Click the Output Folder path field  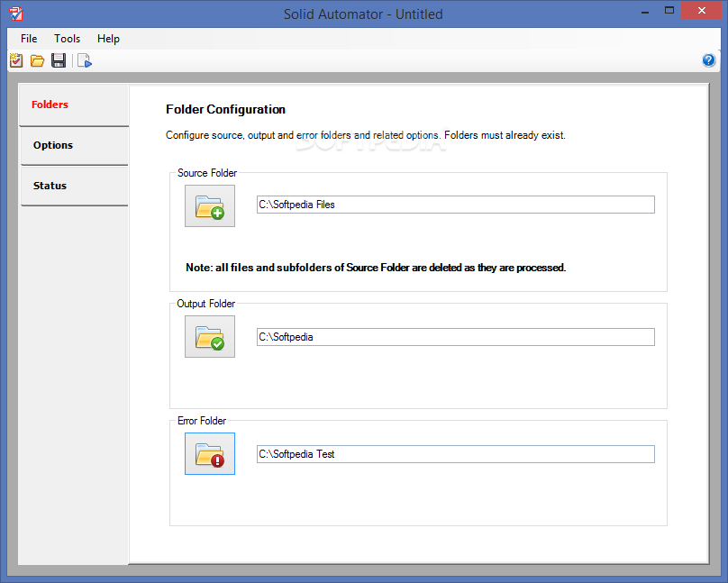456,337
